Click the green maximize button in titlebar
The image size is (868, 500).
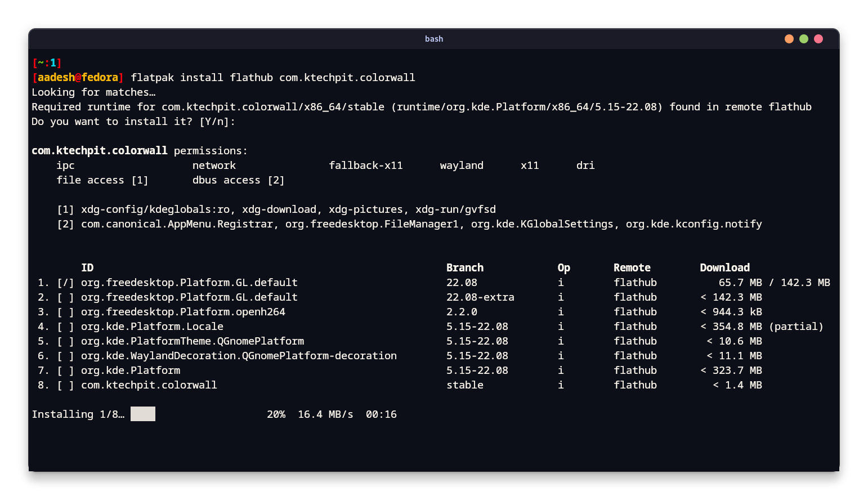pos(803,39)
